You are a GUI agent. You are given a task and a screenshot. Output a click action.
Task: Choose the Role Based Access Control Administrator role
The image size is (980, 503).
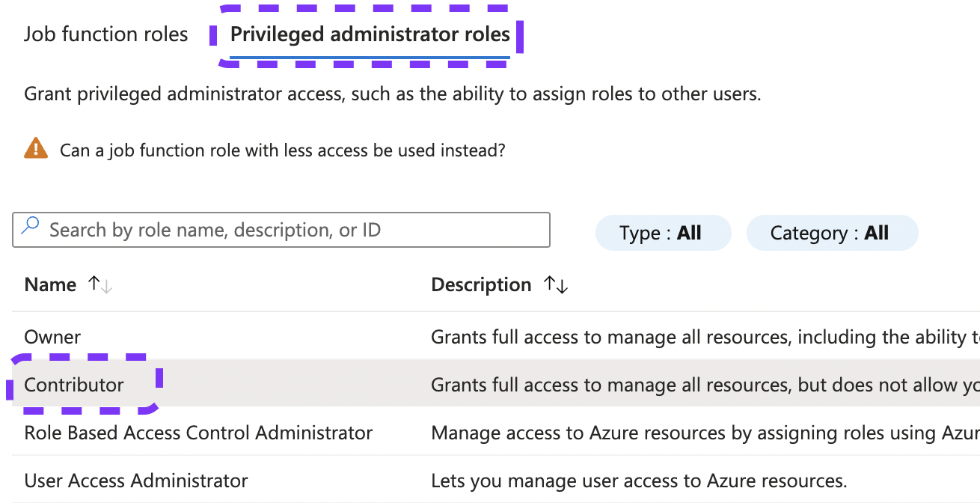[197, 433]
